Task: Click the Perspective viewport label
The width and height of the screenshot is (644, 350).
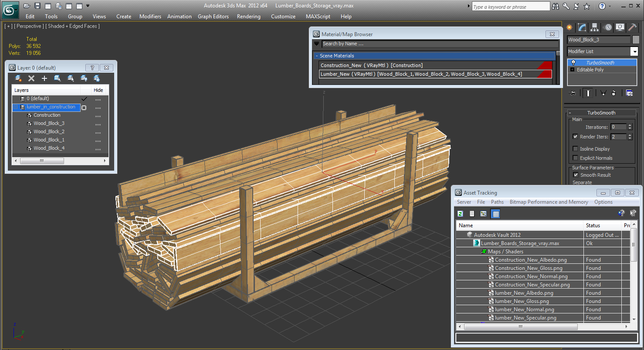Action: point(28,26)
